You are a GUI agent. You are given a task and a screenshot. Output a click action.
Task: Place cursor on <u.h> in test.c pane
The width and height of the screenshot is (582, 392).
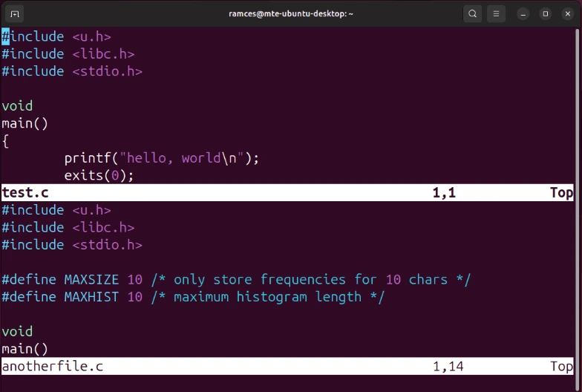[92, 37]
